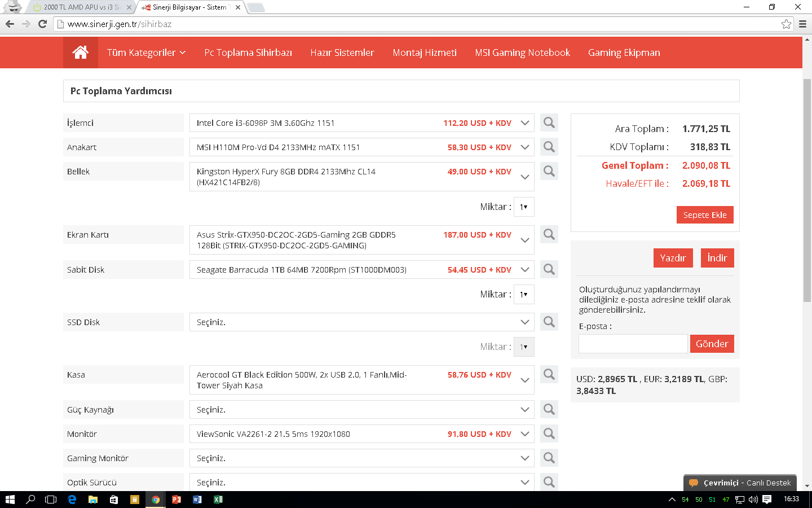Send the quote with Gönder button
This screenshot has width=812, height=508.
(x=712, y=344)
